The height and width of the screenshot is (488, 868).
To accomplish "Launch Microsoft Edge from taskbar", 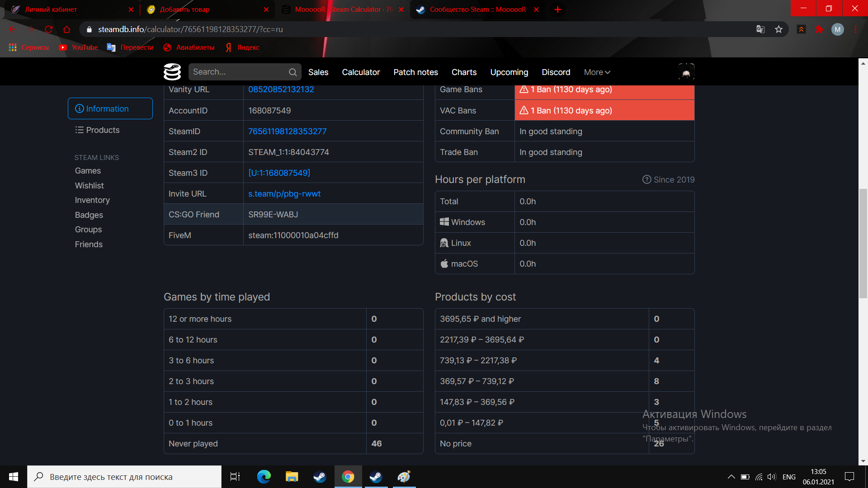I will click(x=264, y=477).
